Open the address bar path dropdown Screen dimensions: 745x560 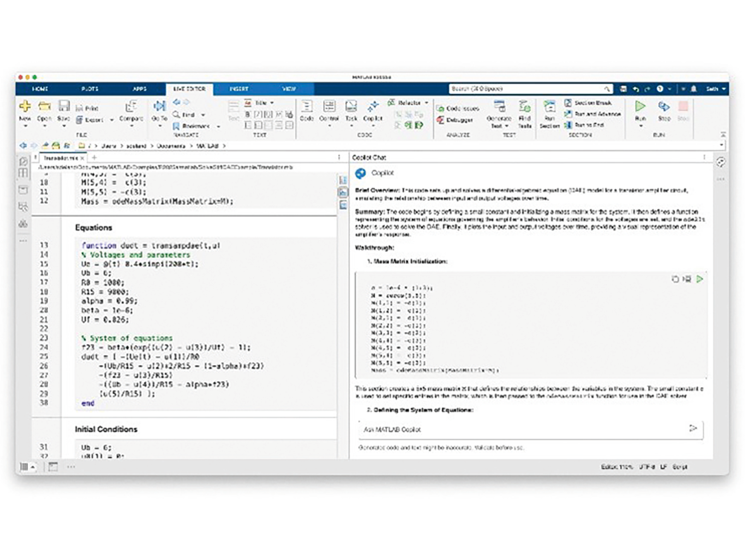coord(721,145)
